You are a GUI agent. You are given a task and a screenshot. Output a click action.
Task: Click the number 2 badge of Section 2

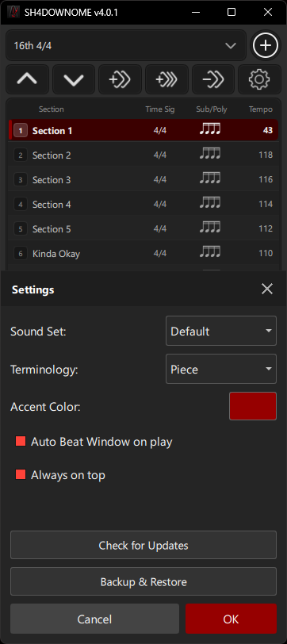click(x=21, y=155)
